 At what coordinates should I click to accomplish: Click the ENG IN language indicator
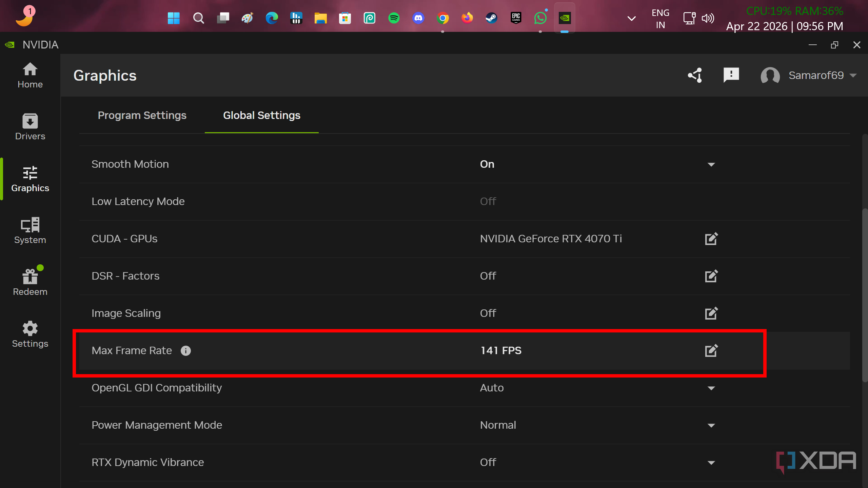click(x=660, y=19)
